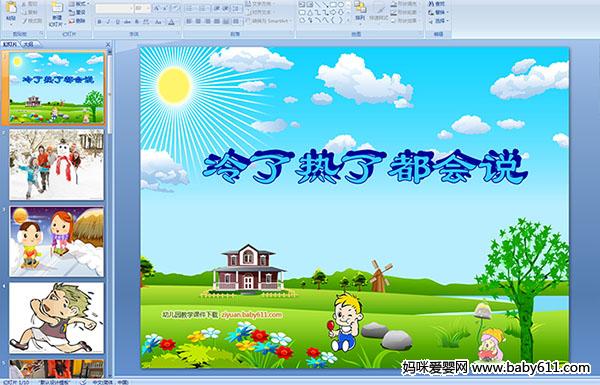The image size is (600, 385).
Task: Toggle Bold formatting
Action: point(99,22)
